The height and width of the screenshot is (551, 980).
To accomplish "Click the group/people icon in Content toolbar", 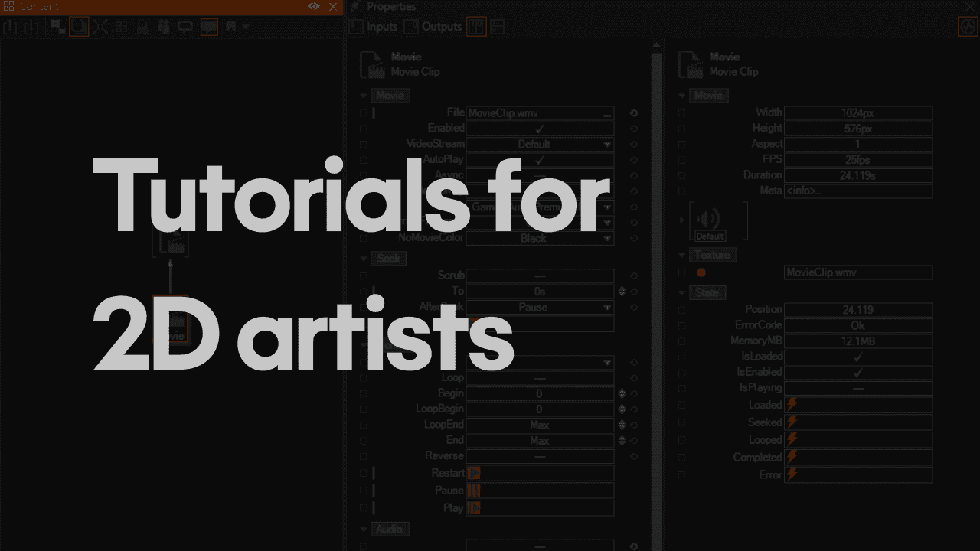I will pos(163,27).
